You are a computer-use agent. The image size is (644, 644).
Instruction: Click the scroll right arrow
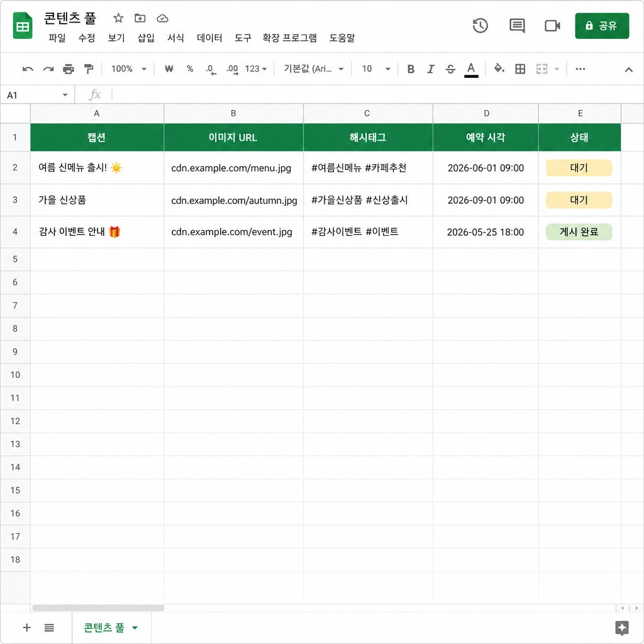(x=636, y=608)
